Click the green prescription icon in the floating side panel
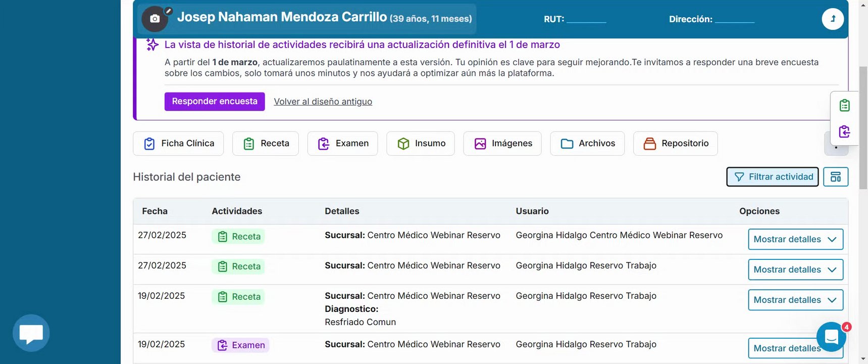Viewport: 868px width, 364px height. pos(844,106)
